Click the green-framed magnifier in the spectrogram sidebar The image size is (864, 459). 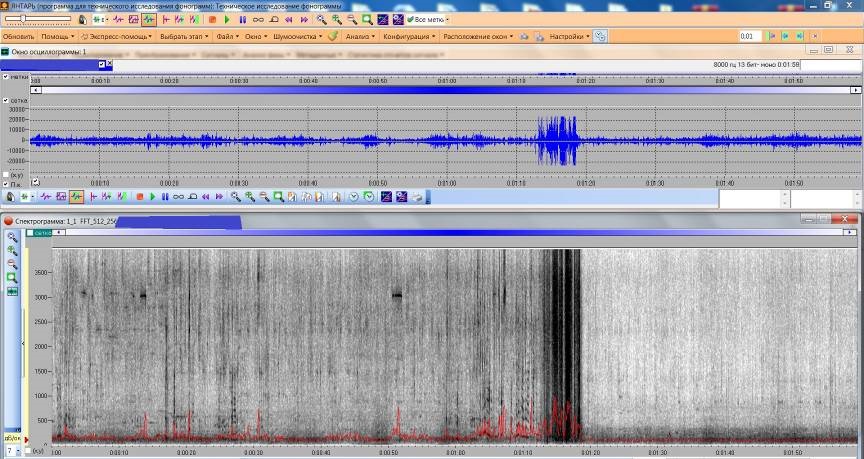tap(12, 278)
